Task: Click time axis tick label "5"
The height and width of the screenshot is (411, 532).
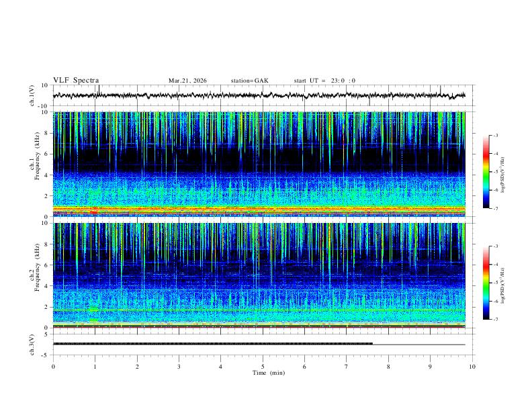Action: 263,367
